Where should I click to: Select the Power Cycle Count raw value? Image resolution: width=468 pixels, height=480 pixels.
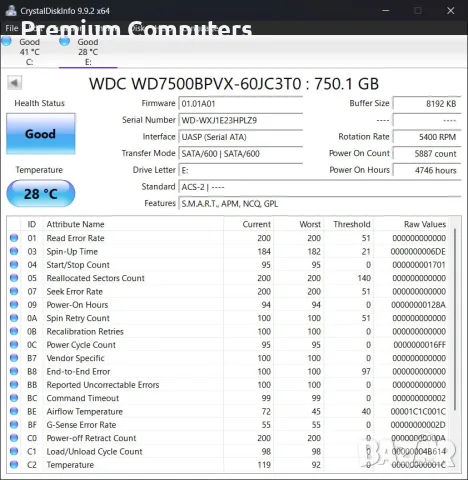pyautogui.click(x=419, y=345)
